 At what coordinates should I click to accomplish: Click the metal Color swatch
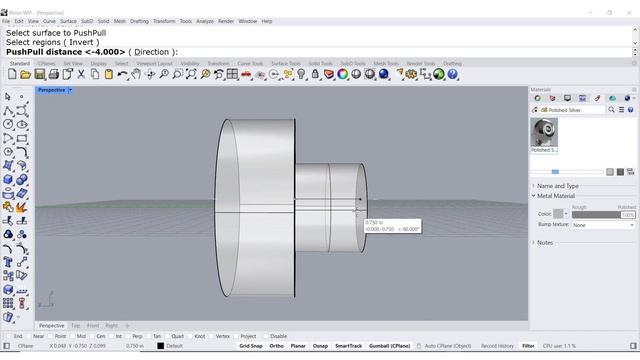[558, 213]
